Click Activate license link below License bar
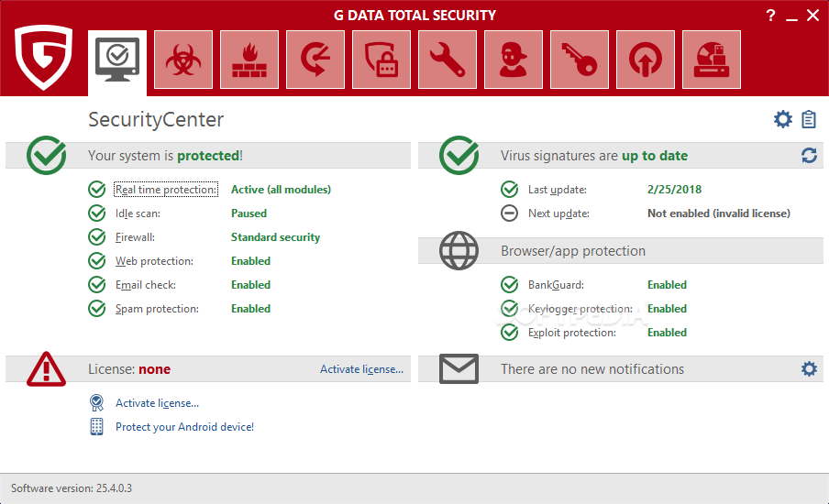 pos(157,402)
